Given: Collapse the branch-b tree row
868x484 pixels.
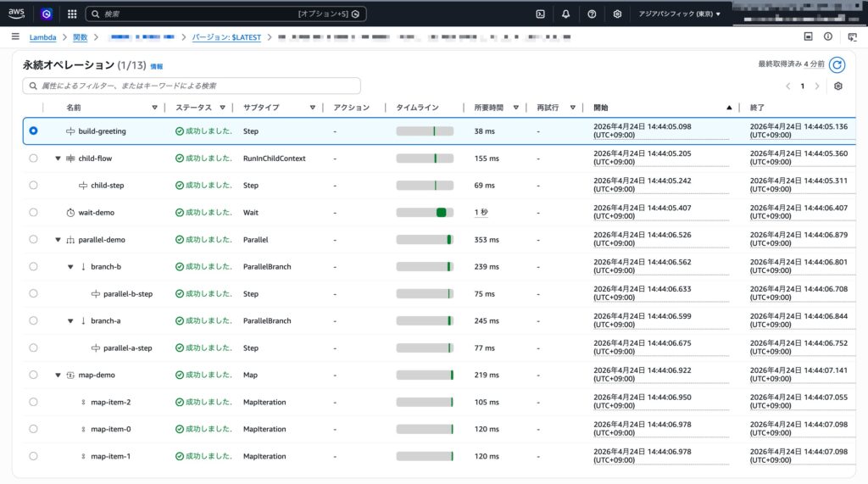Looking at the screenshot, I should [70, 267].
